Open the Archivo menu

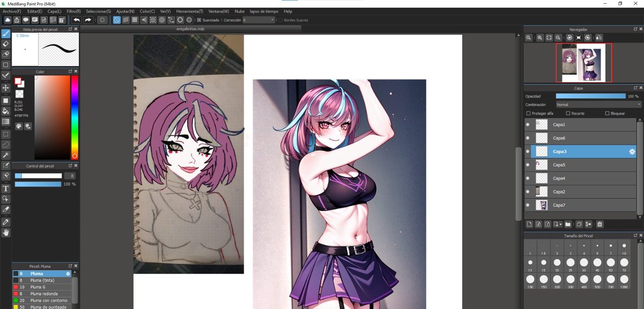pos(12,11)
